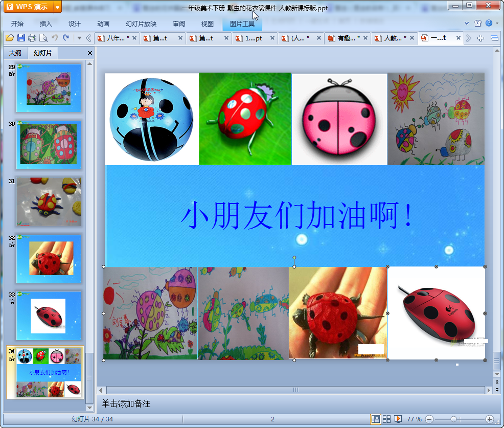Close the slide thumbnail pane
Image resolution: width=504 pixels, height=428 pixels.
(90, 53)
